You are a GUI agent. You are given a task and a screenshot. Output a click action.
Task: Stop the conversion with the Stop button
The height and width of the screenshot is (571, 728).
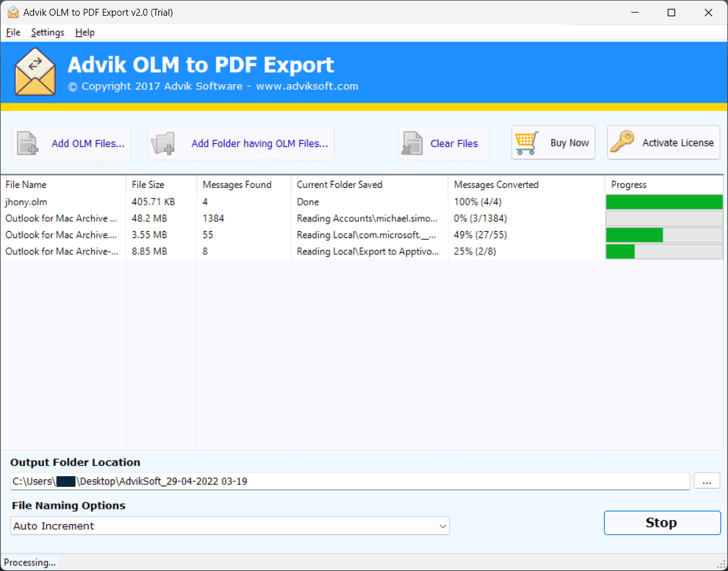pos(662,523)
